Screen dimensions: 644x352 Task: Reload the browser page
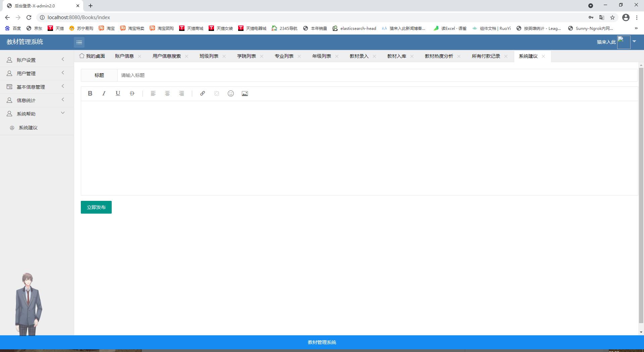pyautogui.click(x=29, y=17)
